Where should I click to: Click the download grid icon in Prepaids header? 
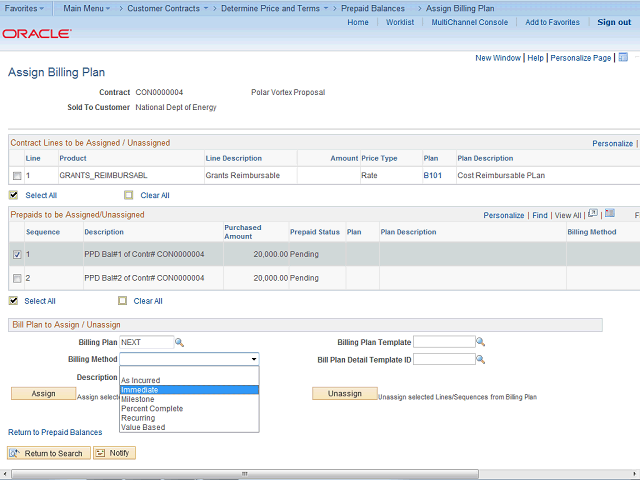pos(608,214)
